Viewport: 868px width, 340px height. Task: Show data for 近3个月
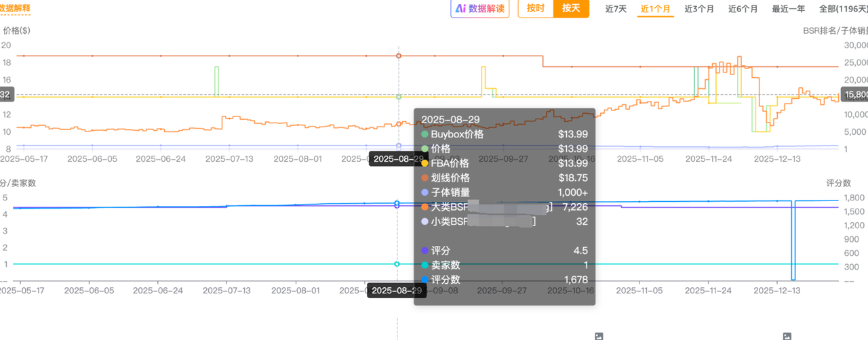(x=698, y=9)
